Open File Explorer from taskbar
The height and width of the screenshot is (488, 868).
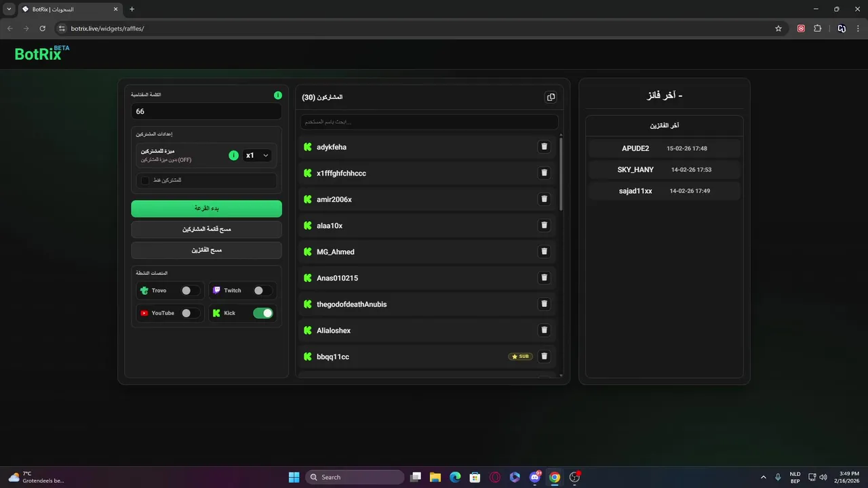click(x=435, y=477)
